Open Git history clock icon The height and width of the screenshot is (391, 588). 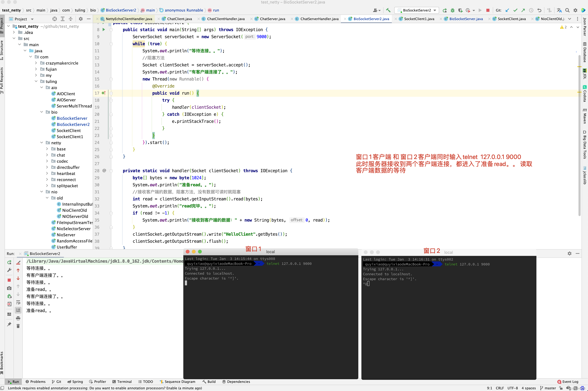pyautogui.click(x=531, y=10)
